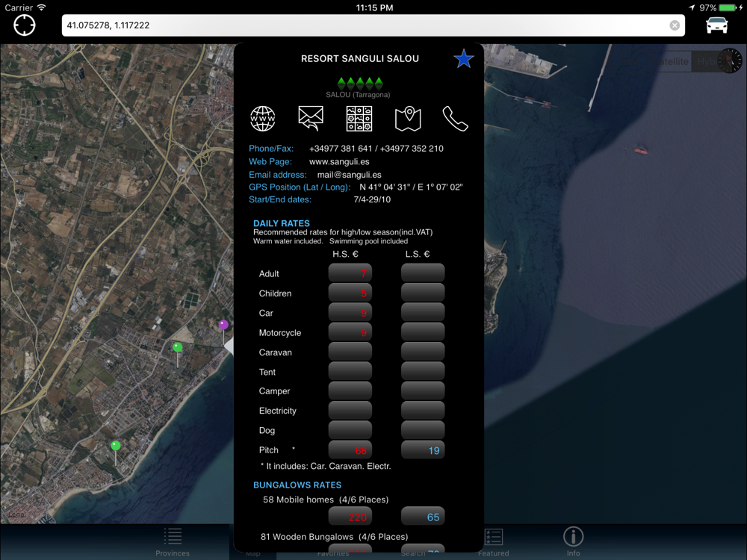The height and width of the screenshot is (560, 747).
Task: Click Mobile homes high-season rate 220
Action: 350,517
